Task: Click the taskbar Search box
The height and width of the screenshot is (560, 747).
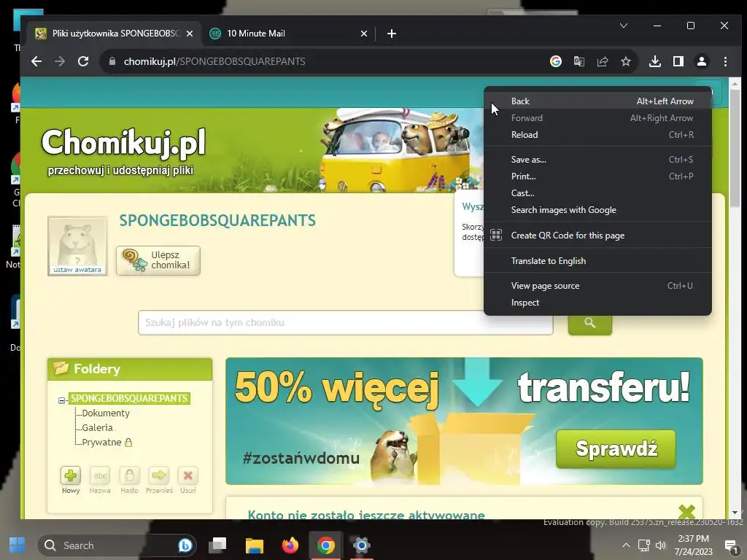Action: (117, 545)
